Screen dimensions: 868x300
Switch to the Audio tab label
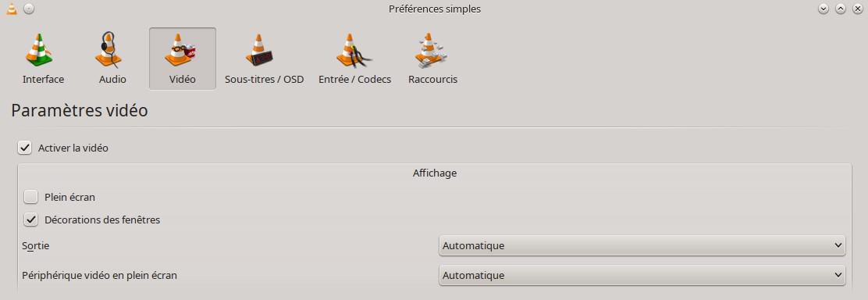coord(112,80)
